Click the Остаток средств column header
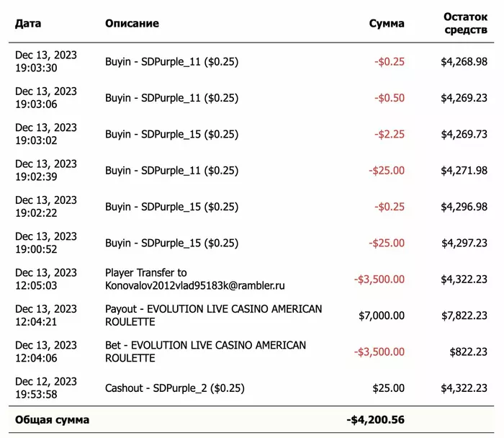504x438 pixels. click(x=465, y=24)
